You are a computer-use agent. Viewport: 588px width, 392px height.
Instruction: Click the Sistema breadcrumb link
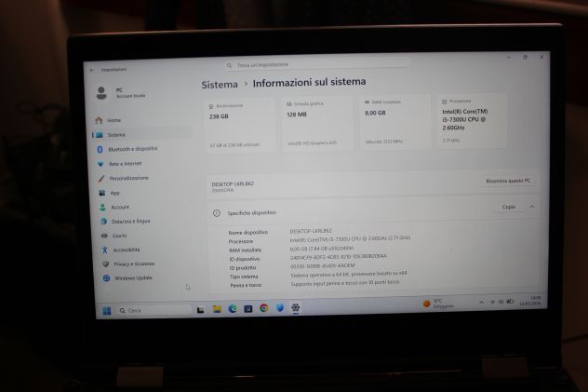(220, 85)
